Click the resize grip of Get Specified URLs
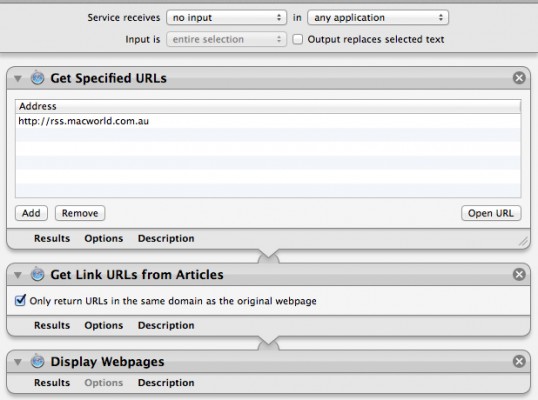The width and height of the screenshot is (538, 400). coord(523,242)
